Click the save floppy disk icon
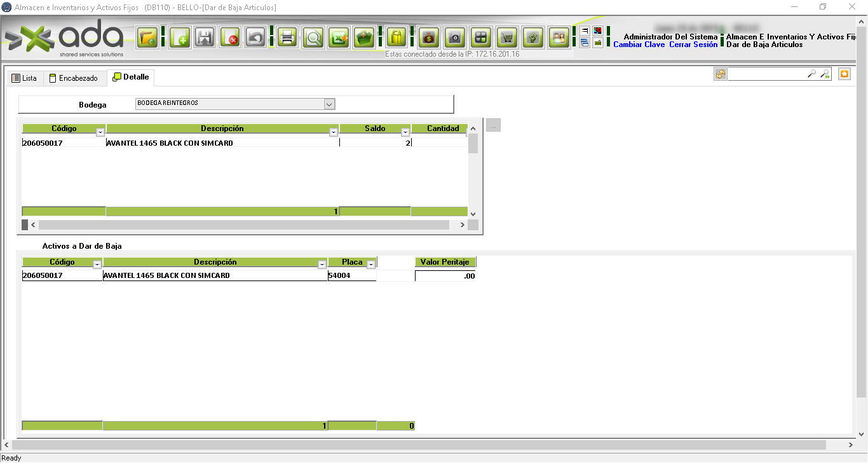868x463 pixels. pos(205,38)
